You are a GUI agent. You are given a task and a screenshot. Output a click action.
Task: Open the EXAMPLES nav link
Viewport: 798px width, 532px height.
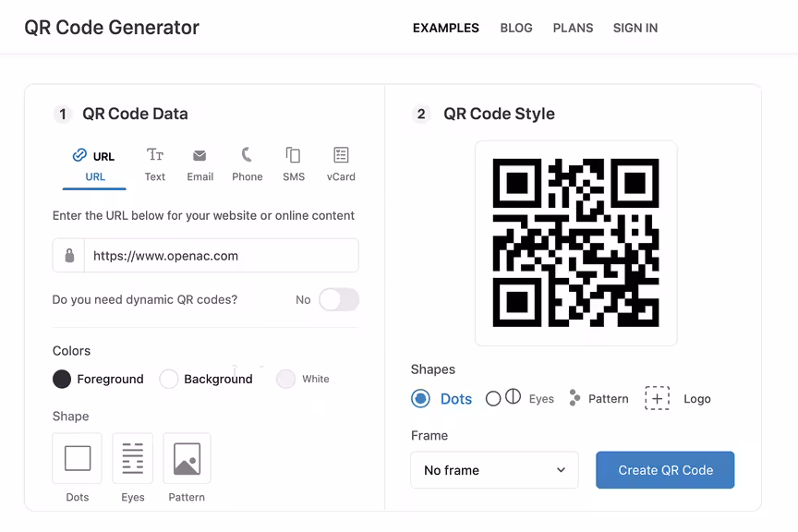[446, 28]
